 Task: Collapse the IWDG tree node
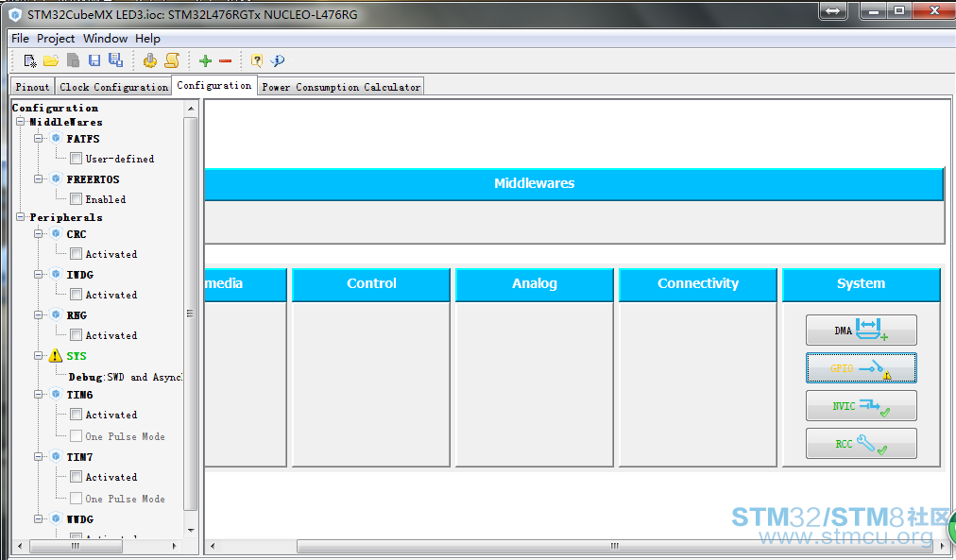(x=39, y=274)
